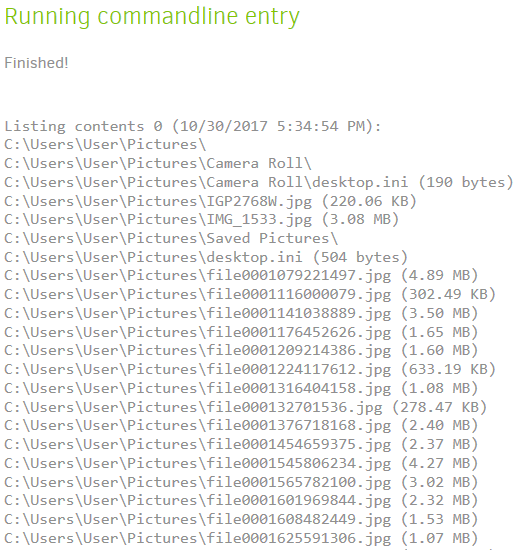517x550 pixels.
Task: Click the Running commandline entry heading
Action: 152,17
